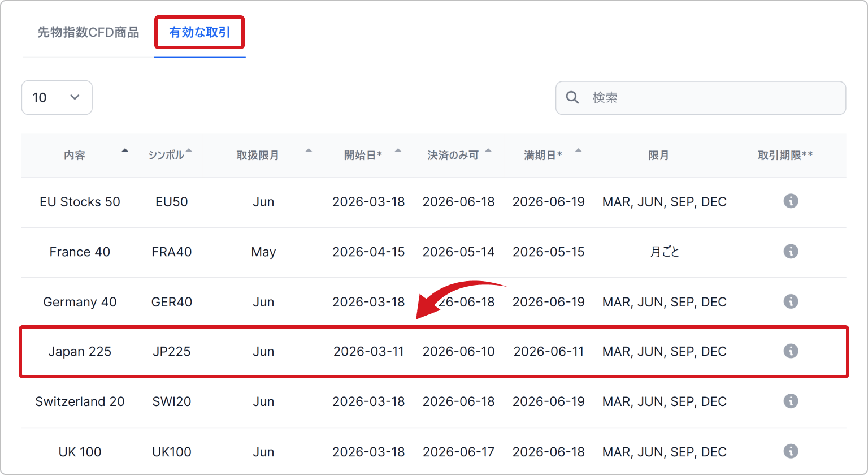This screenshot has width=868, height=475.
Task: Sort table by 内容 column arrow
Action: pyautogui.click(x=125, y=151)
